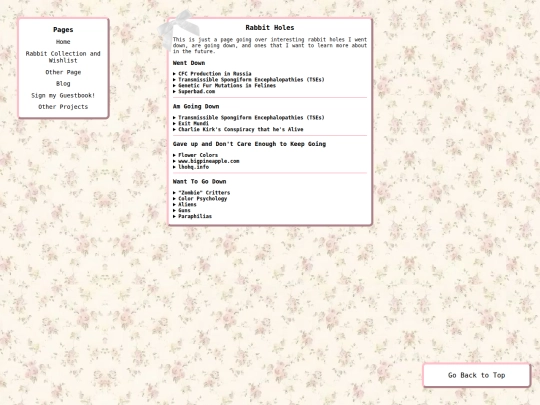This screenshot has width=540, height=405.
Task: Click the Pages sidebar heading
Action: (63, 30)
